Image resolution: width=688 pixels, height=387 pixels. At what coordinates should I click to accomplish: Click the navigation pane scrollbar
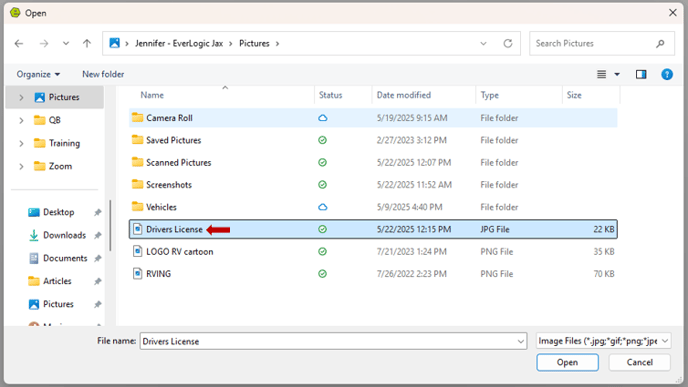pyautogui.click(x=110, y=226)
